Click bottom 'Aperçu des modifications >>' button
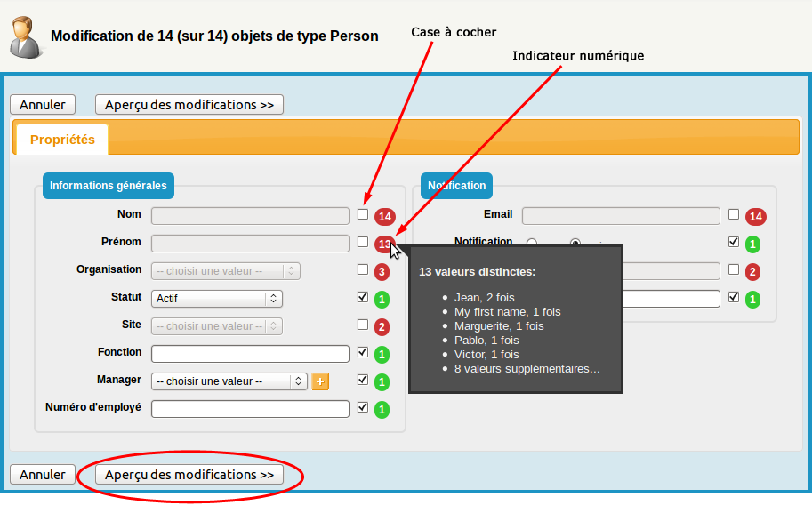 click(x=189, y=475)
